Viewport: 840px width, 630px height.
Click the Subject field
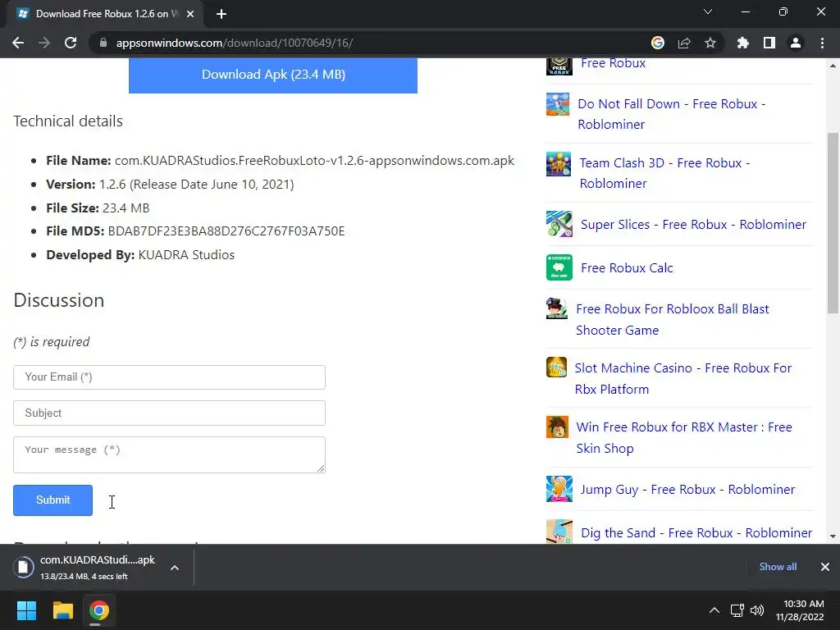[x=169, y=413]
